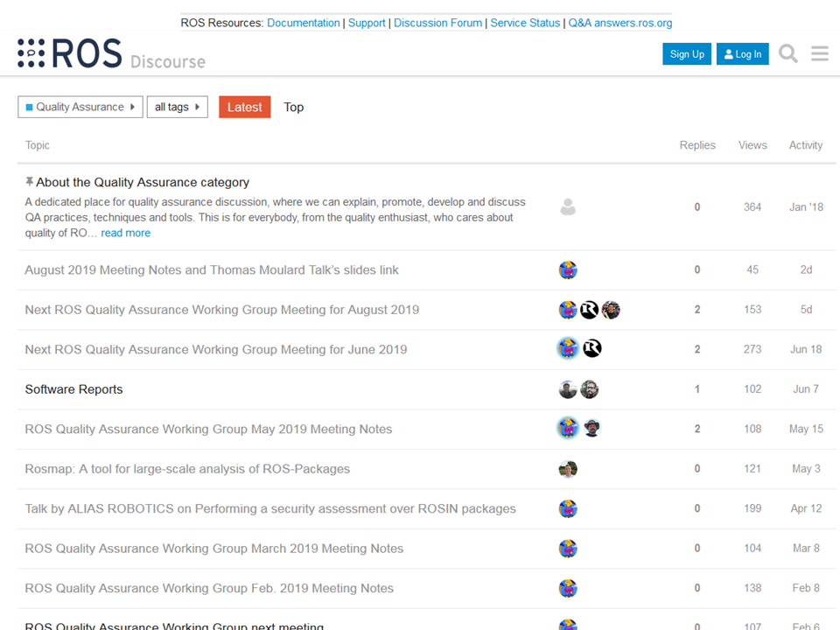The image size is (840, 630).
Task: Click the Apr 12 activity date
Action: tap(806, 508)
